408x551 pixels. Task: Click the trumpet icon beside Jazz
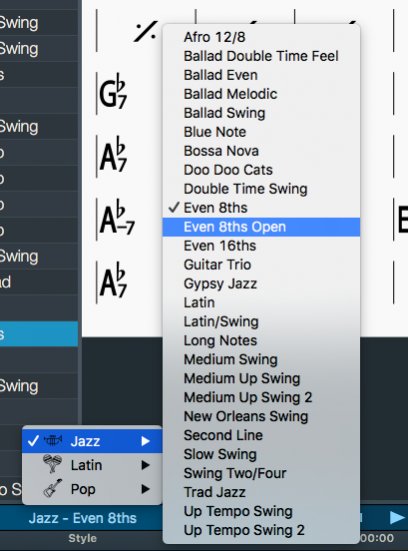[53, 440]
